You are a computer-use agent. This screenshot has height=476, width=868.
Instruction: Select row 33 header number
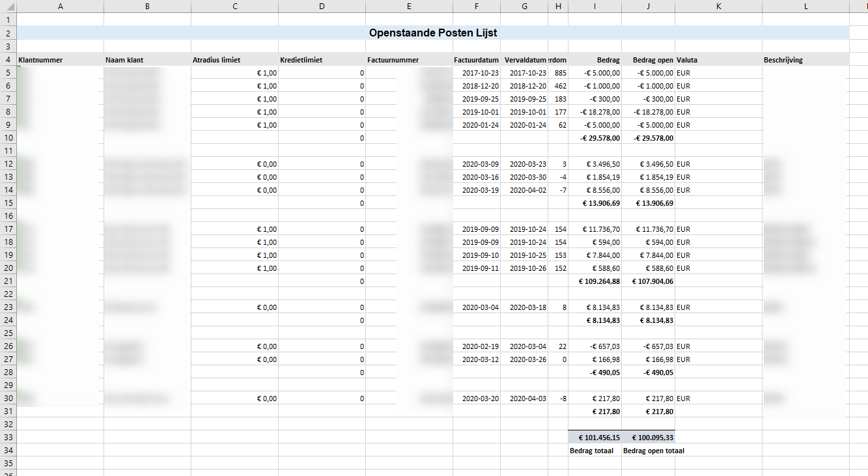(8, 437)
